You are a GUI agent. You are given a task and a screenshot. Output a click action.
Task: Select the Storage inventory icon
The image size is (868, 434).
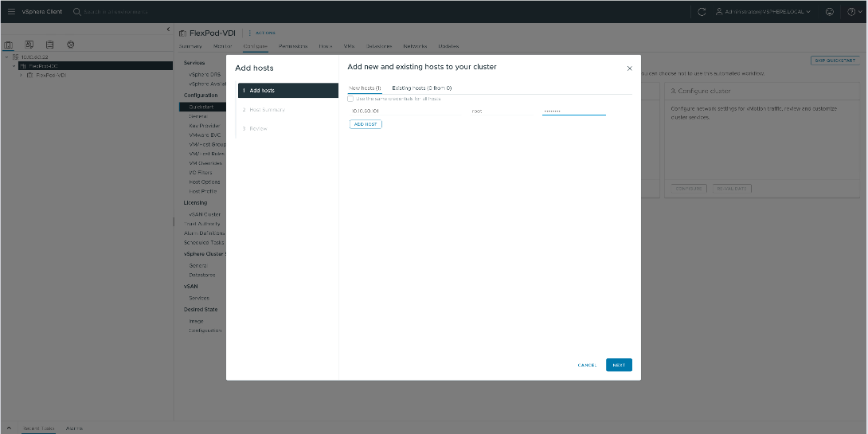[50, 45]
